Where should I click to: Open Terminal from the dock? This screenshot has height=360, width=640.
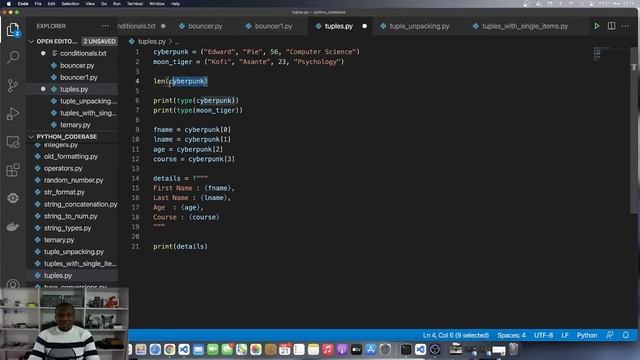(406, 349)
